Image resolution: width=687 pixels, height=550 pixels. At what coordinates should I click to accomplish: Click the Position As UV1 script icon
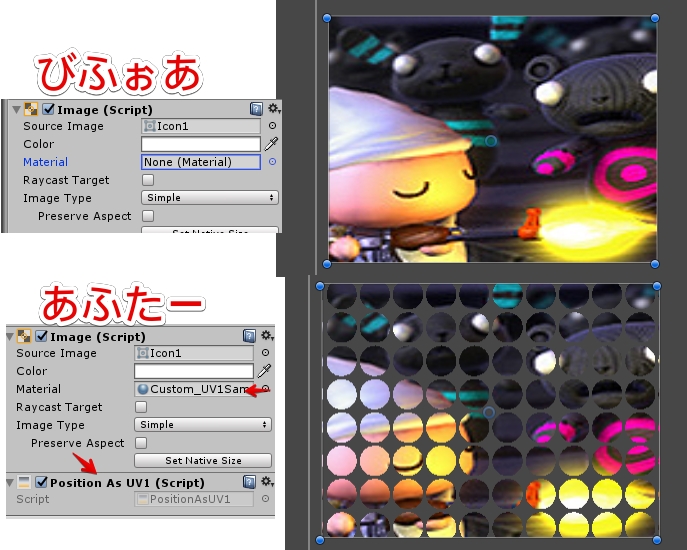(x=24, y=483)
